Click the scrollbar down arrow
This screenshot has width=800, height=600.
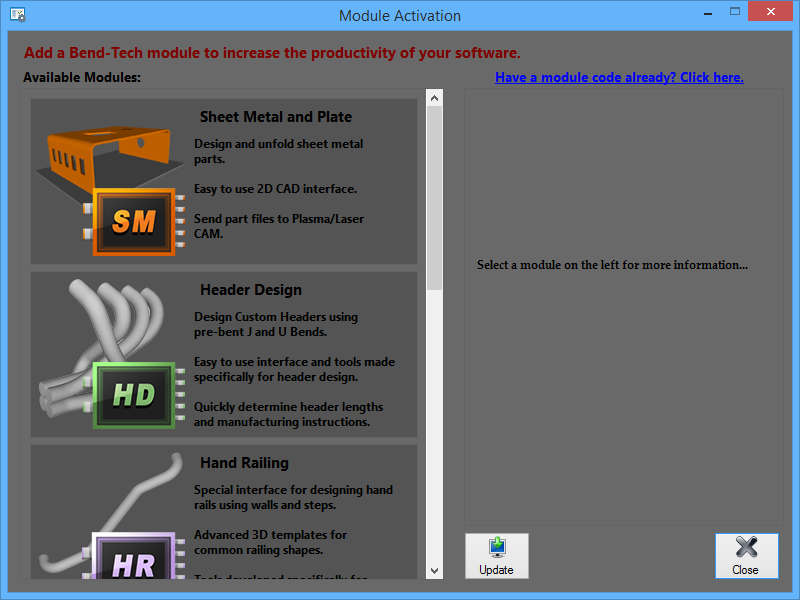tap(434, 570)
